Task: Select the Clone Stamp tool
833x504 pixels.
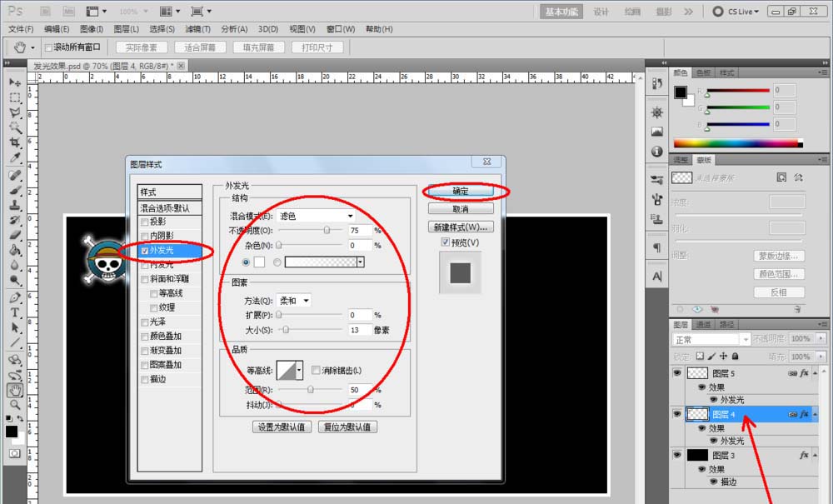Action: pyautogui.click(x=15, y=205)
